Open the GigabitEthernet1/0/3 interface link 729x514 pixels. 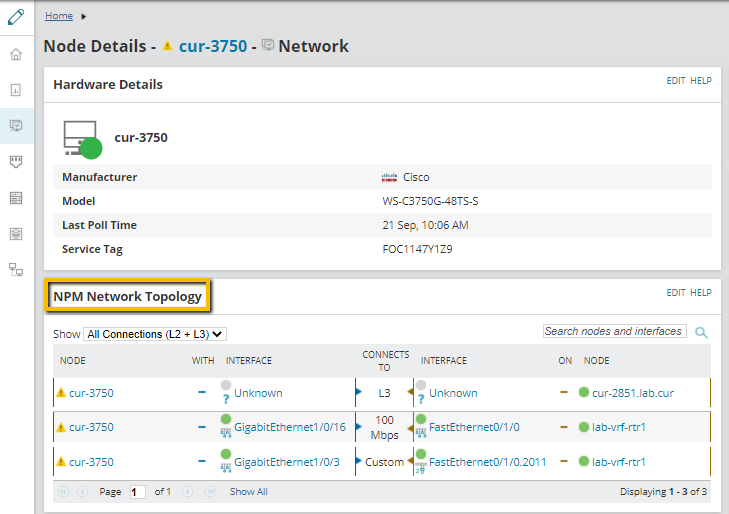(286, 462)
